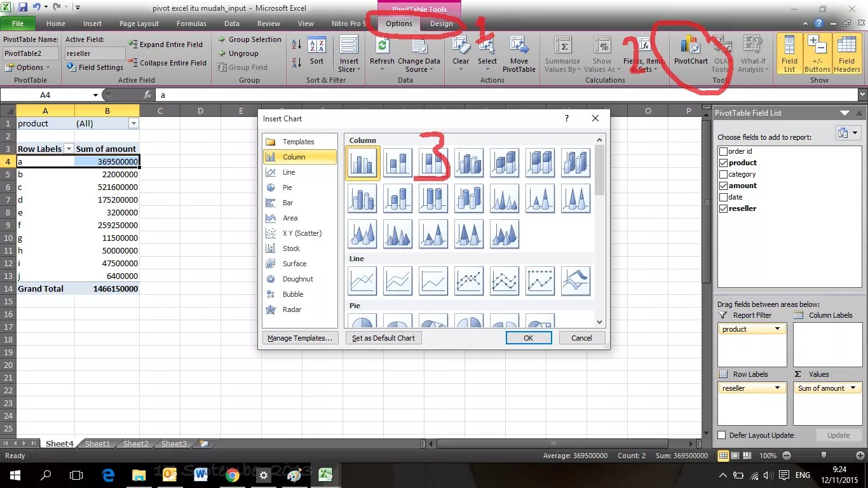
Task: Click the Sort button icon
Action: pyautogui.click(x=316, y=46)
